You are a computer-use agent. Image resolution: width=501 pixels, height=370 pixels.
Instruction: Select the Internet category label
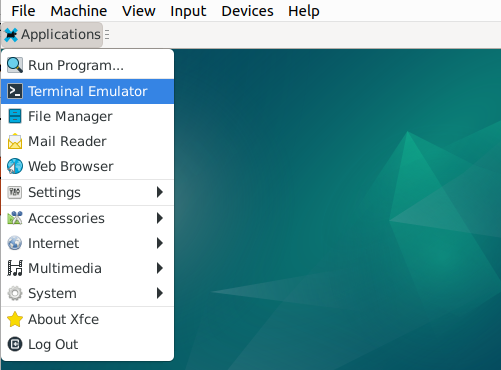(54, 243)
